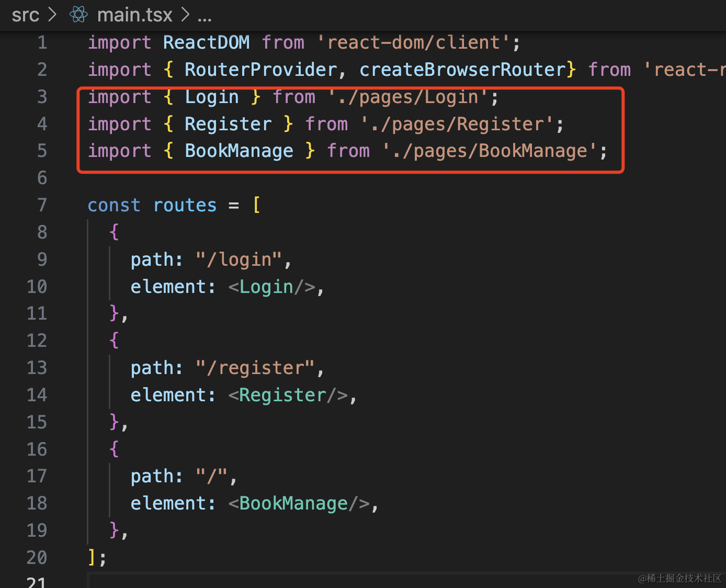Open the src folder breadcrumb

(25, 15)
